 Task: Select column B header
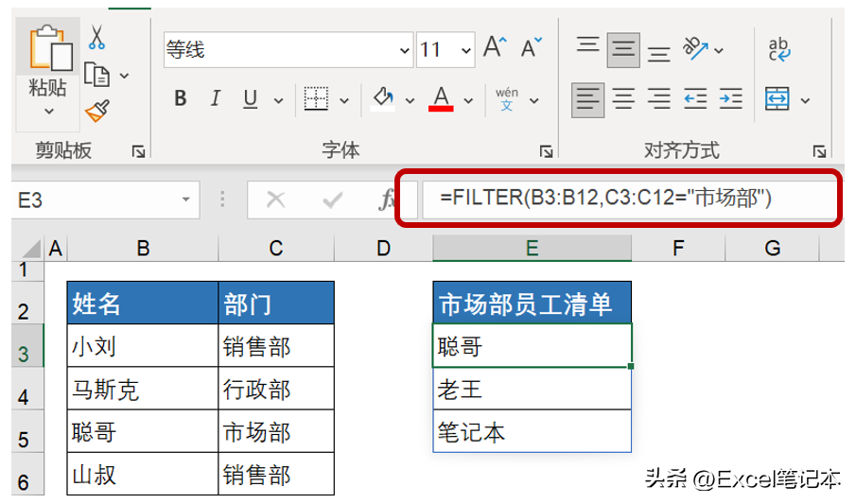pyautogui.click(x=143, y=249)
